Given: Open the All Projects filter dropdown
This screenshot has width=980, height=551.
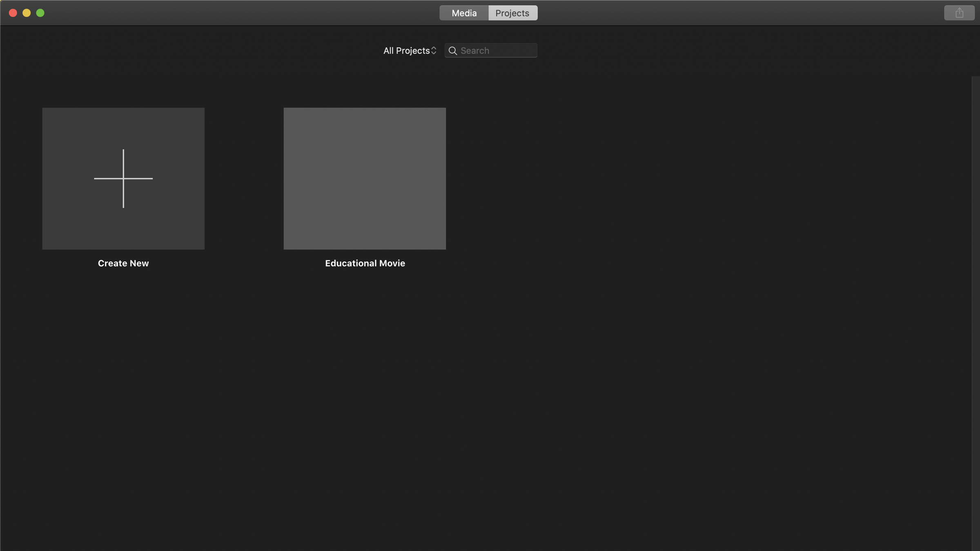Looking at the screenshot, I should point(410,51).
